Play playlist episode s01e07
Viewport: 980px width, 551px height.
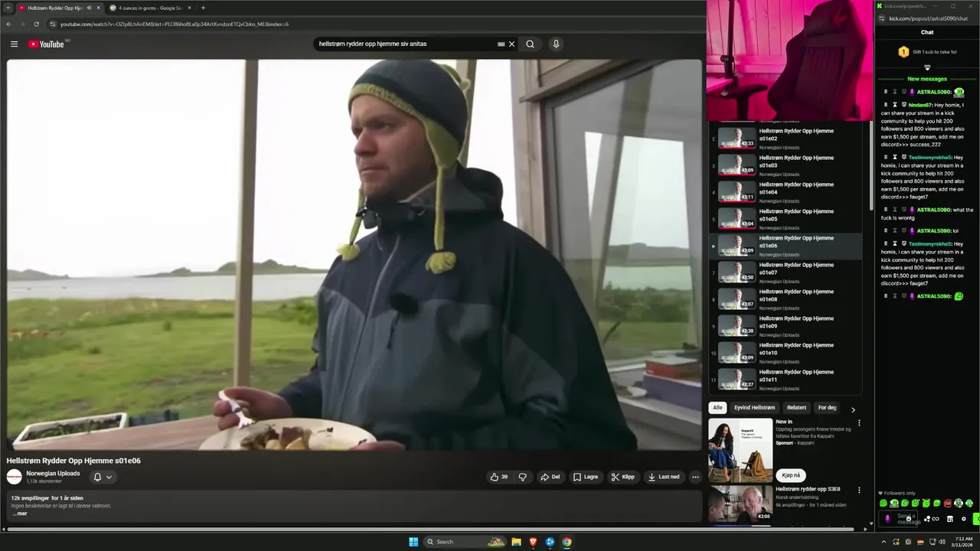tap(786, 272)
